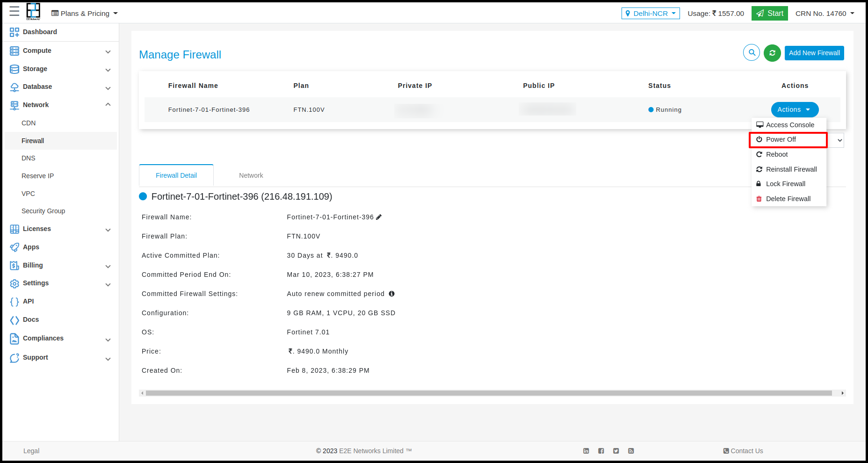Refresh the firewall list

(773, 53)
